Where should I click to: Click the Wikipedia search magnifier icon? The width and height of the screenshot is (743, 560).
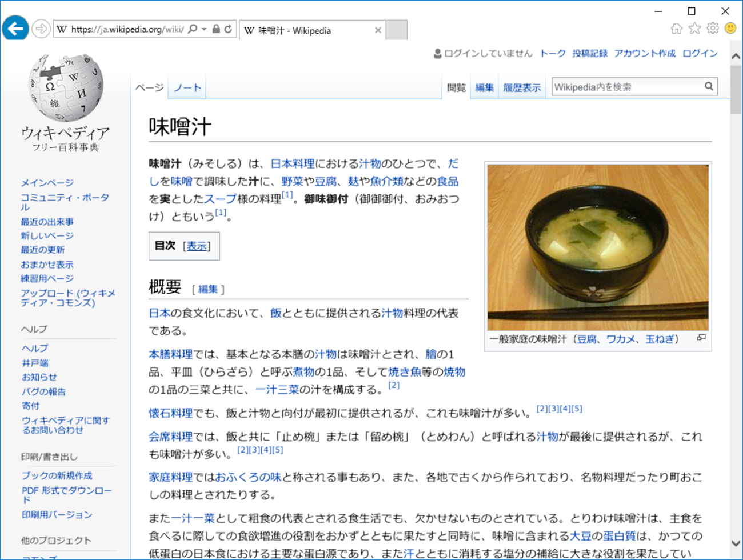coord(709,87)
